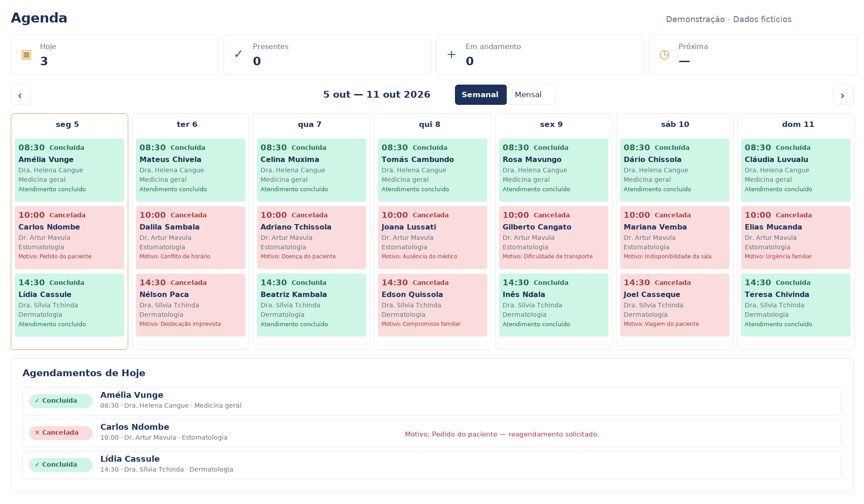The height and width of the screenshot is (504, 864).
Task: Open Teresa Chivinda's 14:30 appointment
Action: pyautogui.click(x=796, y=305)
